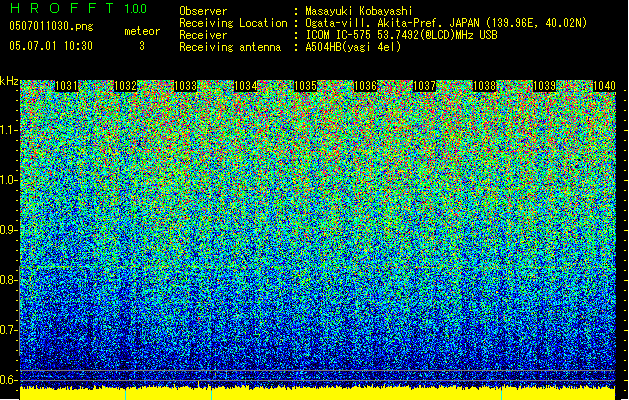Click the 1034 time marker
This screenshot has width=629, height=400.
(246, 86)
